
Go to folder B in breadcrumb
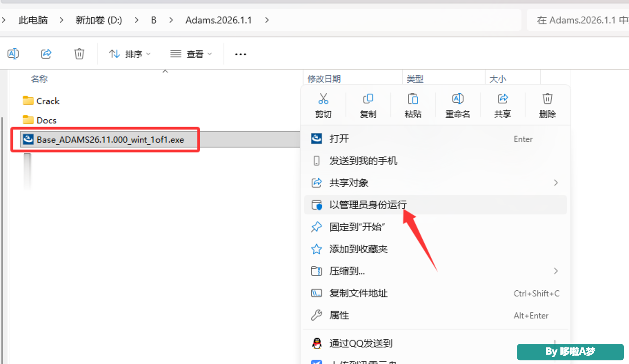click(154, 20)
